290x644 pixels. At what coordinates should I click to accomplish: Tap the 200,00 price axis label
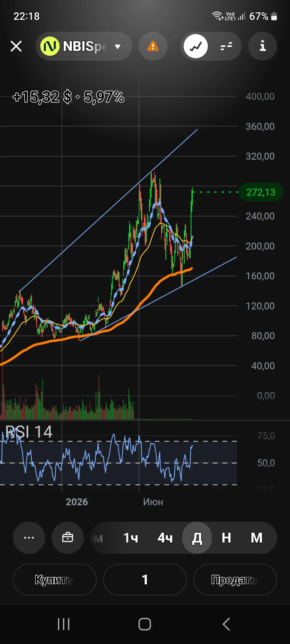(260, 246)
